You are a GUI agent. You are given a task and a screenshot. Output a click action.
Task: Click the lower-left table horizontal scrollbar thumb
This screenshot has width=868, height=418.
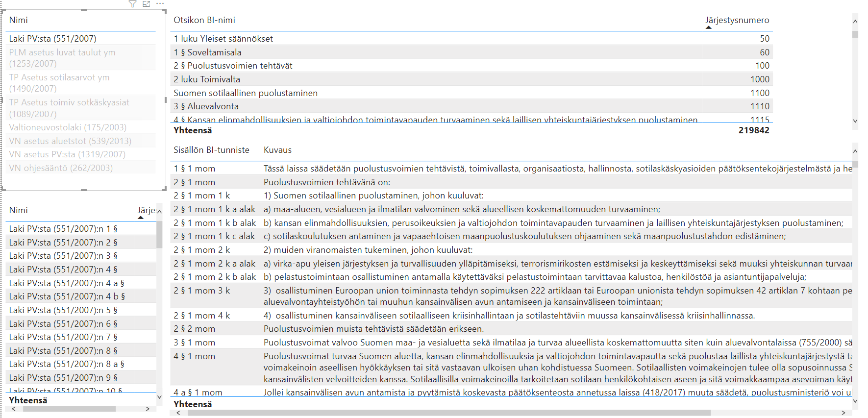pyautogui.click(x=69, y=409)
